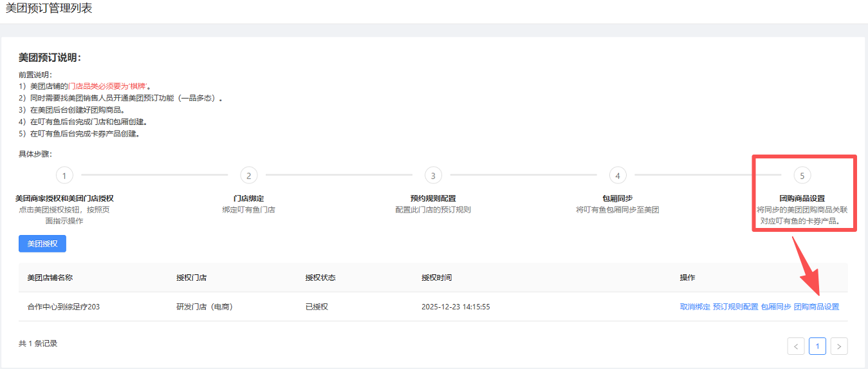Click the 取消绑定 link in the row
The width and height of the screenshot is (868, 369).
click(x=695, y=307)
